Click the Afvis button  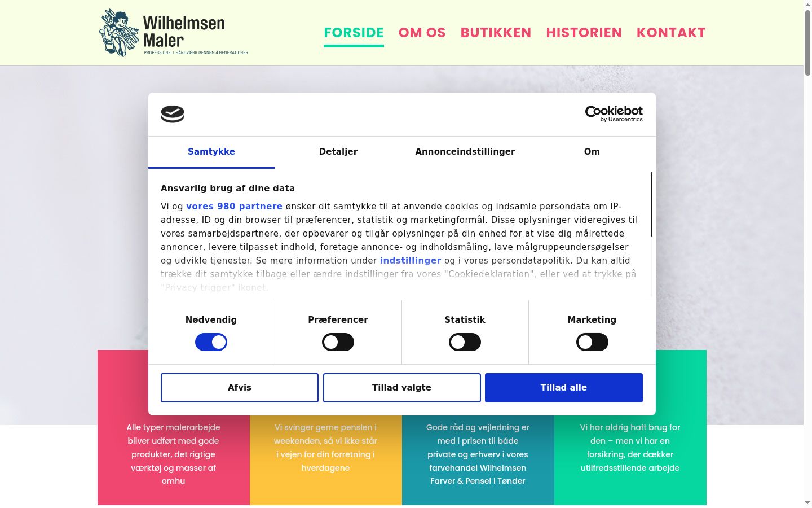[240, 388]
